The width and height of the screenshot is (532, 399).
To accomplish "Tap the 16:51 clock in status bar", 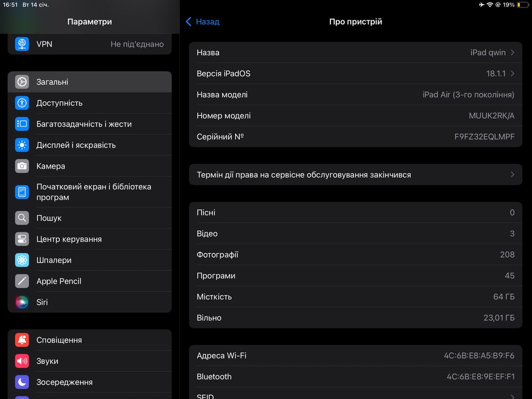I will [x=10, y=5].
